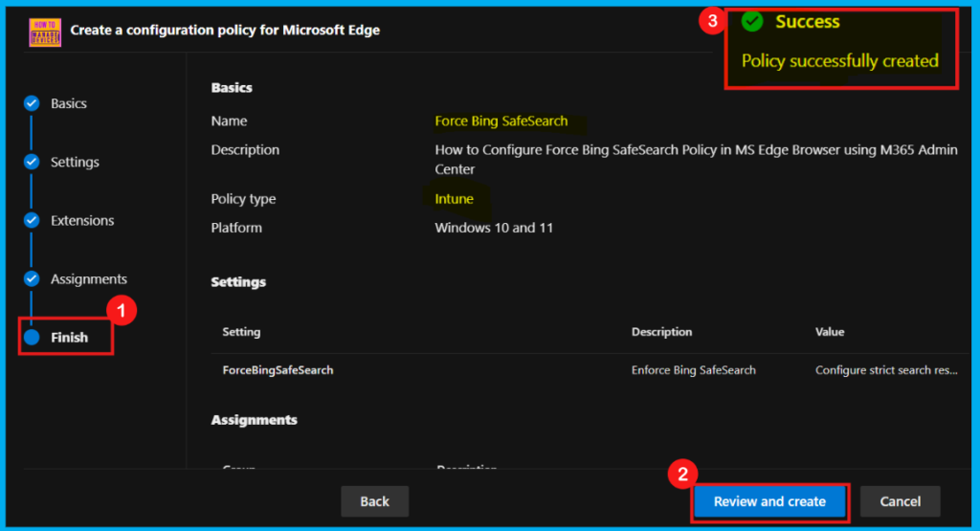This screenshot has height=531, width=980.
Task: Go to the Basics wizard step
Action: pos(69,103)
